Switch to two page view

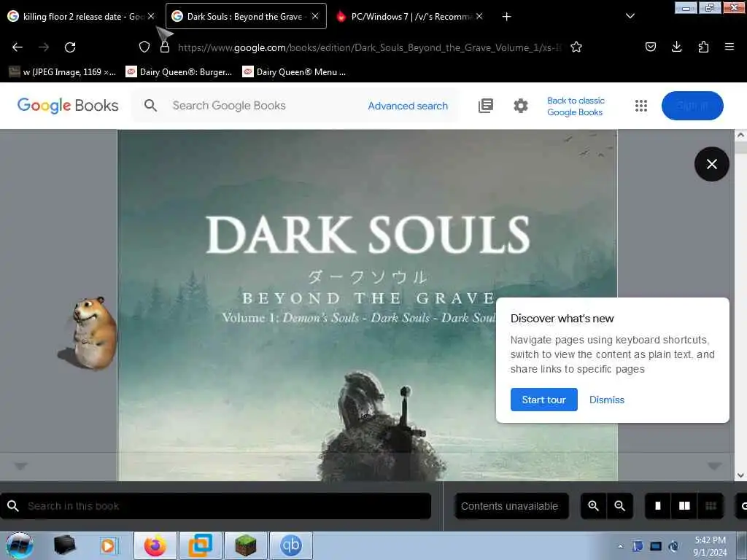click(x=684, y=506)
